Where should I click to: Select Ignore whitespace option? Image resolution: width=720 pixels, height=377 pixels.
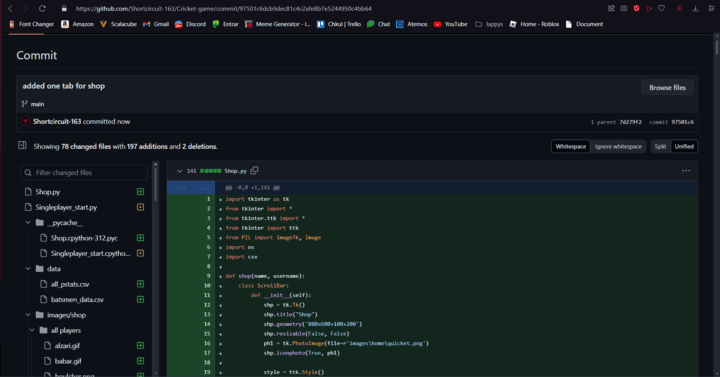[x=618, y=146]
